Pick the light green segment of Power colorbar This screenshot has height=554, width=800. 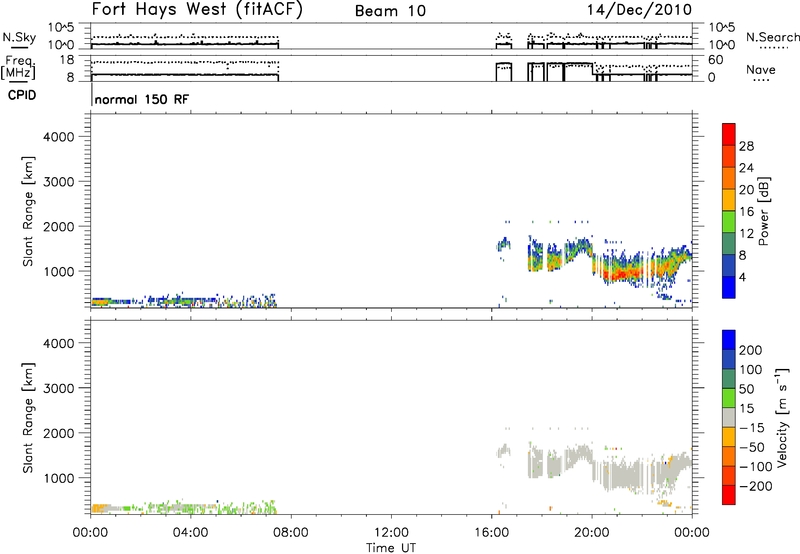click(x=729, y=222)
